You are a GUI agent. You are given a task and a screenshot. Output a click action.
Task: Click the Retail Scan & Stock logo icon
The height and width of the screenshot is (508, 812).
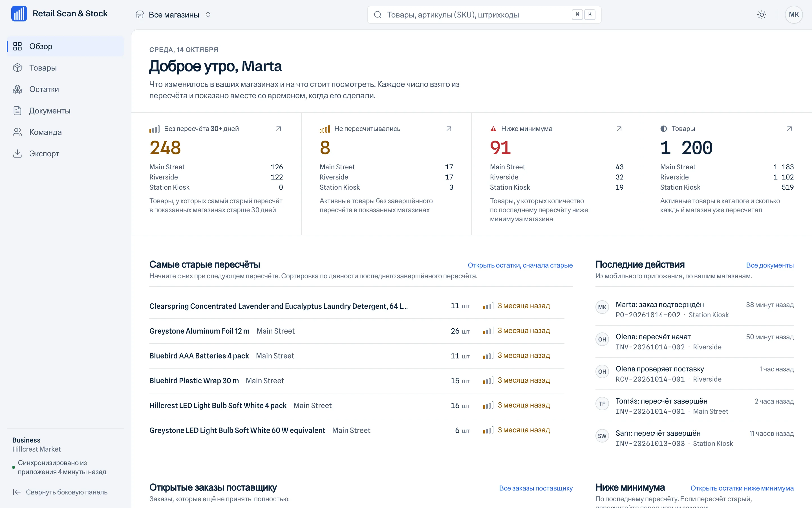coord(19,14)
